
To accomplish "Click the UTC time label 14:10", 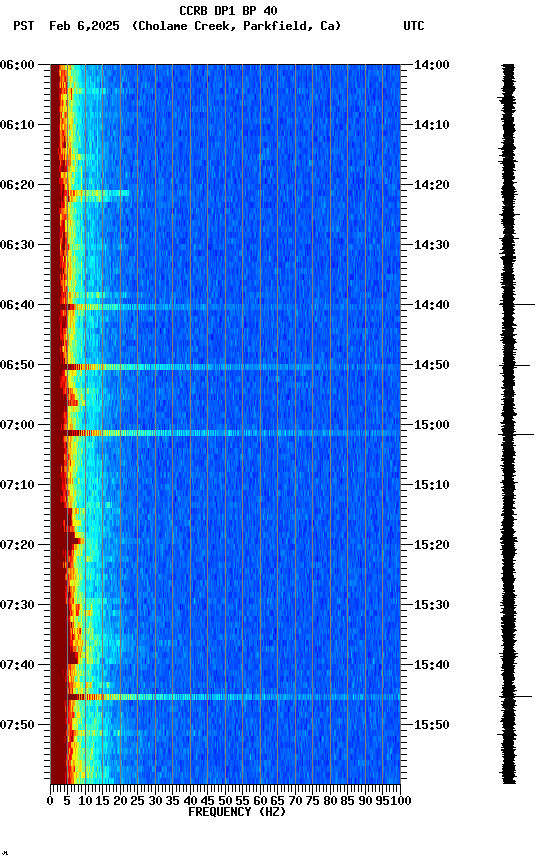I will tap(432, 125).
